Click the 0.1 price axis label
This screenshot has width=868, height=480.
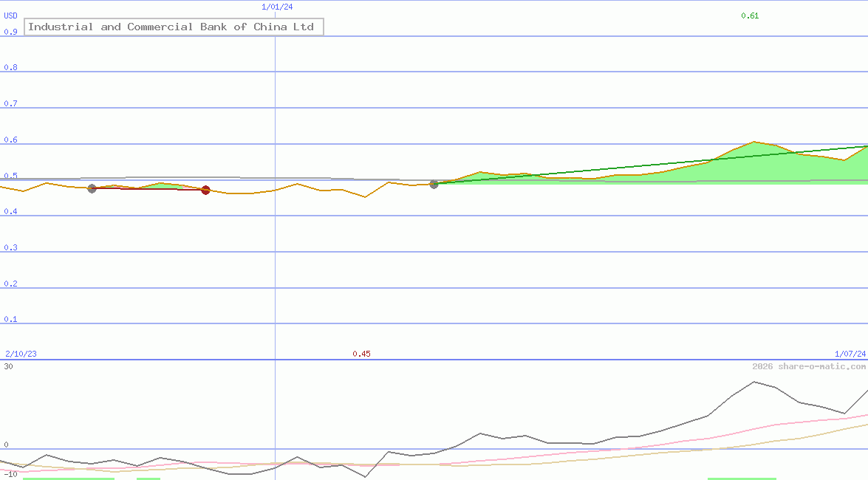(10, 320)
